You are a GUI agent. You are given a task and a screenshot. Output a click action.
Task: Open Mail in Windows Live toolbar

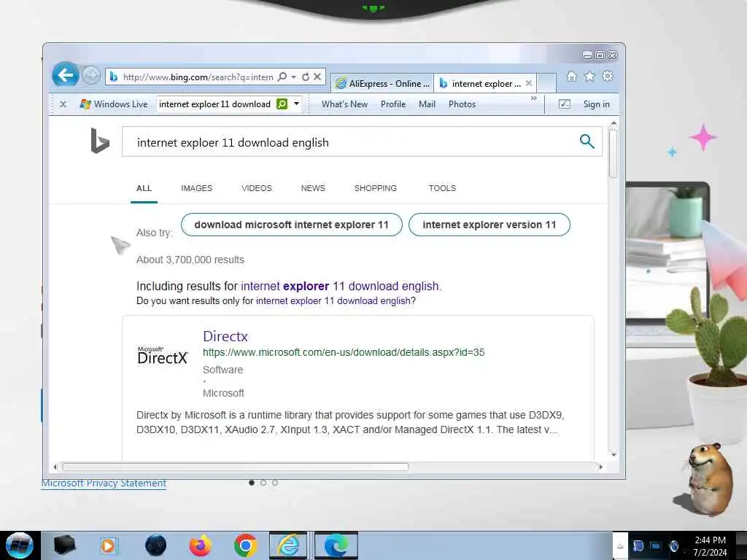[427, 104]
